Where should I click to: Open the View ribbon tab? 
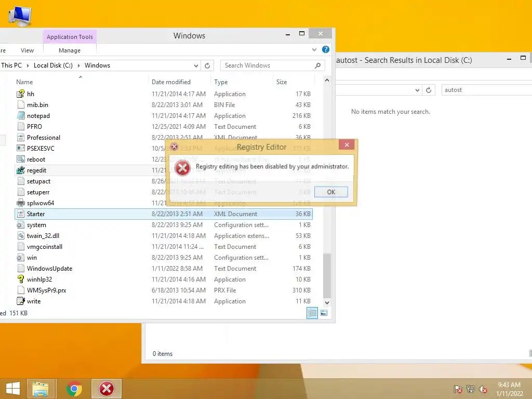click(x=27, y=50)
